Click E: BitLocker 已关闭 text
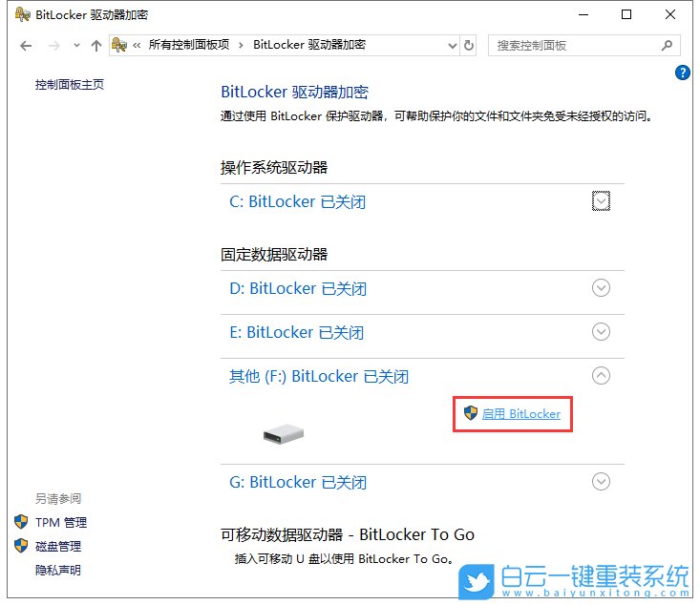 coord(296,332)
